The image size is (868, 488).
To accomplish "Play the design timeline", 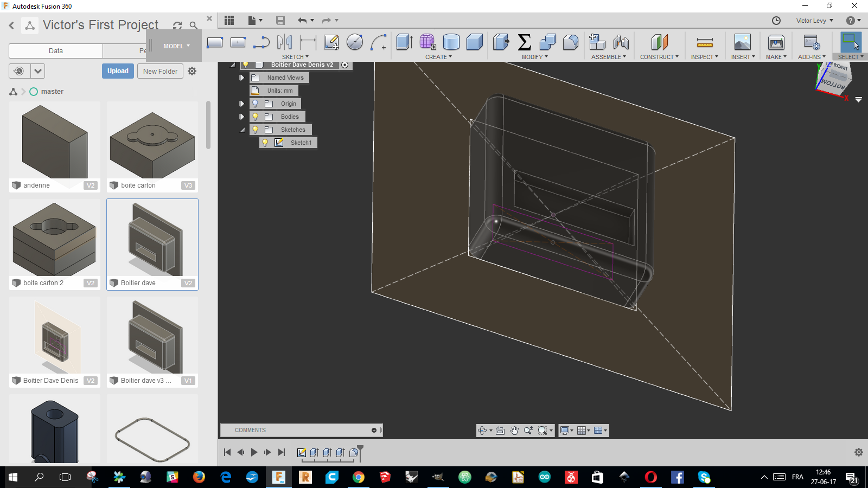I will pos(254,452).
